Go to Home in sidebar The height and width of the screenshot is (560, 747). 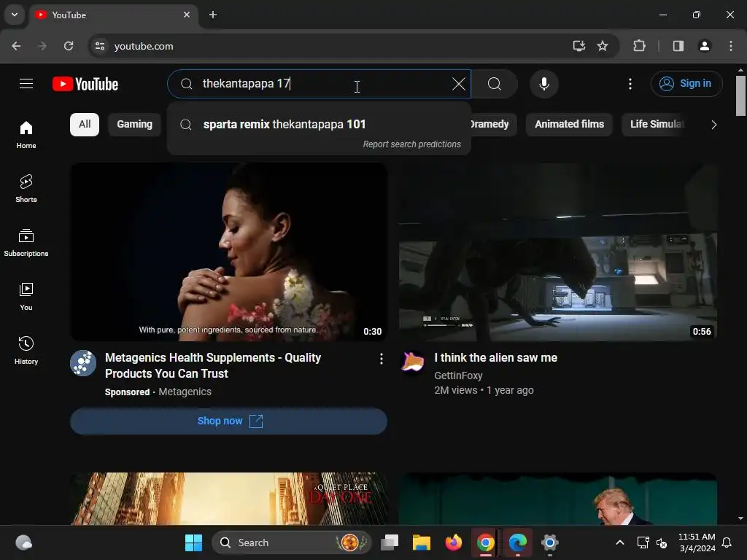tap(26, 134)
